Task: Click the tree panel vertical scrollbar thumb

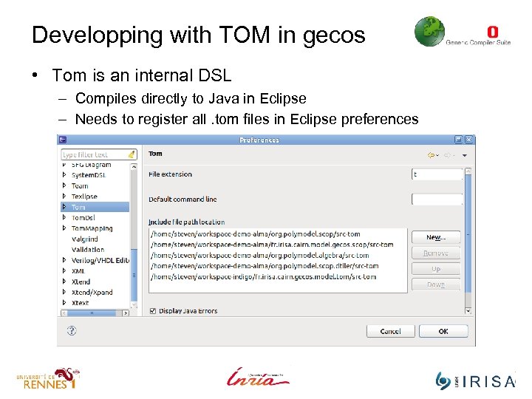Action: (134, 275)
